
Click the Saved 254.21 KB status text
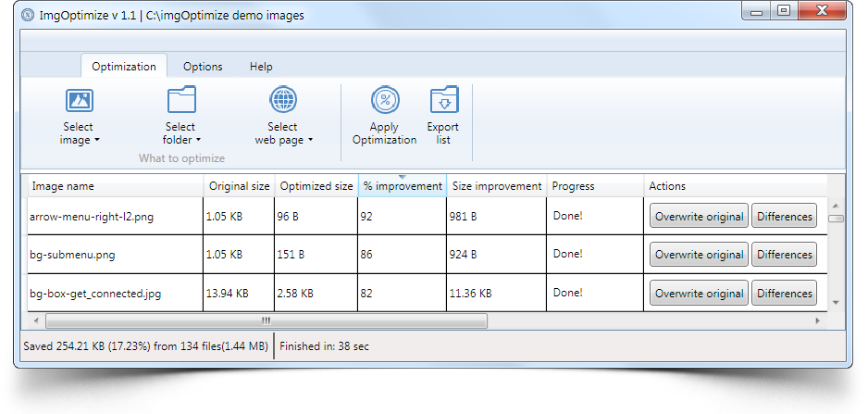tap(145, 346)
